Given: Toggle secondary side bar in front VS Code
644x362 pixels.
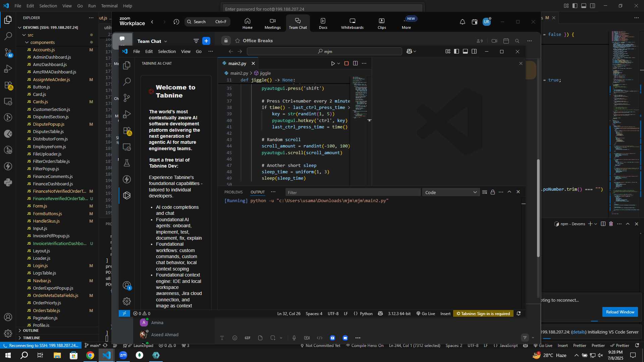Looking at the screenshot, I should click(474, 51).
